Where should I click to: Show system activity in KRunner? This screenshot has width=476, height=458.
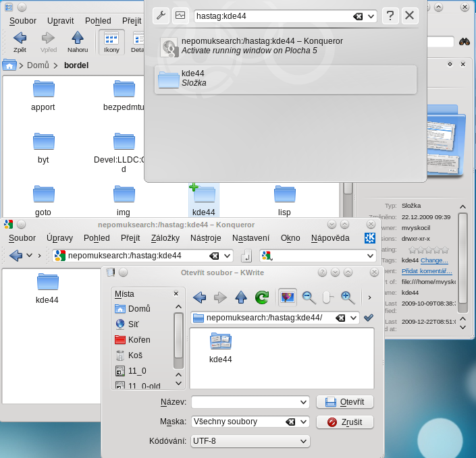pos(180,16)
